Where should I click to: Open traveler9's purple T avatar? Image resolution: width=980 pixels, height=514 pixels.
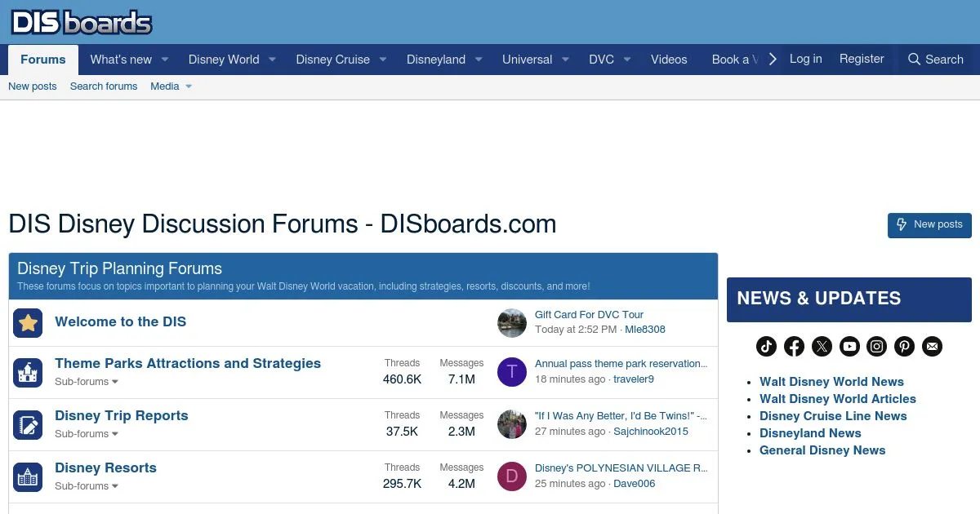coord(512,372)
